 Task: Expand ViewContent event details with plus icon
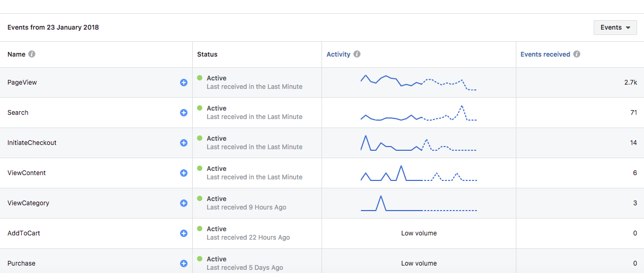184,173
